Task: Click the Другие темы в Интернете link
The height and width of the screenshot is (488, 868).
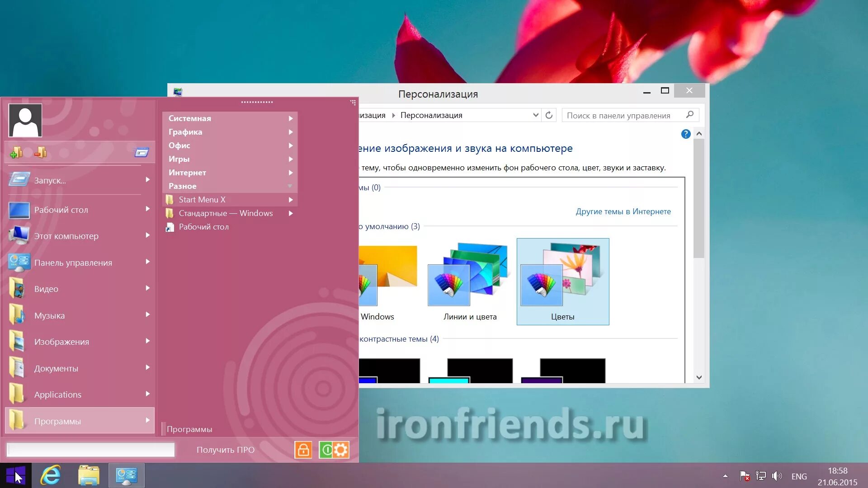Action: 623,211
